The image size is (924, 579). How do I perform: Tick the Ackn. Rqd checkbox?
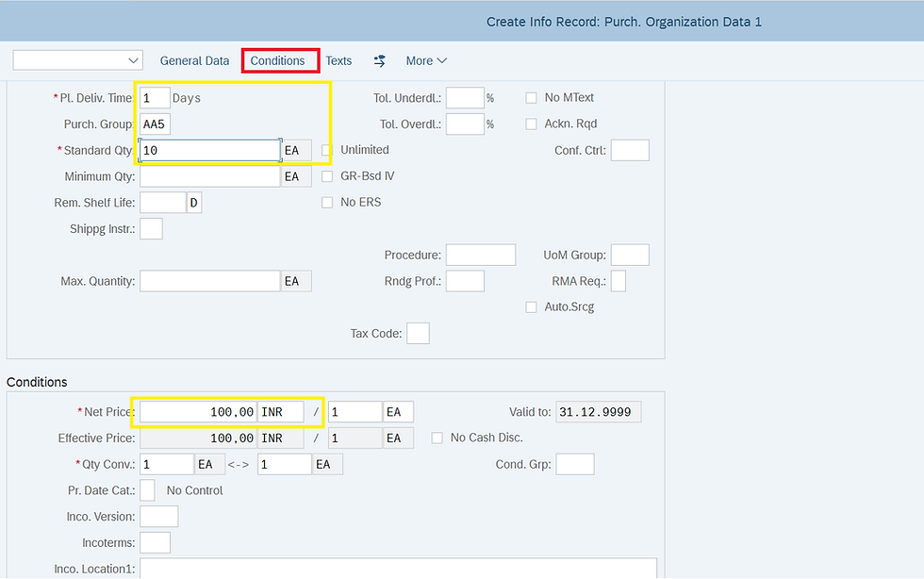pyautogui.click(x=532, y=124)
